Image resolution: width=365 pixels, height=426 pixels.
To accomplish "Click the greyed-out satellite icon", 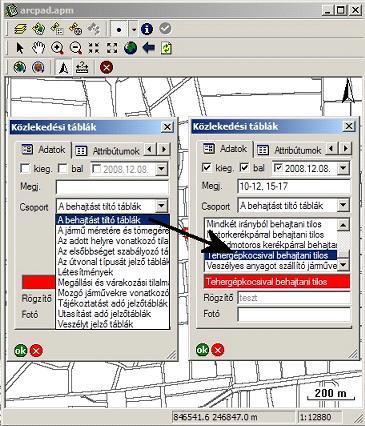I will [94, 29].
